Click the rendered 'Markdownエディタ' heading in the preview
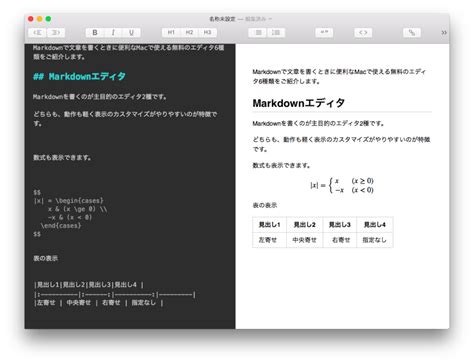The height and width of the screenshot is (364, 474). [299, 103]
